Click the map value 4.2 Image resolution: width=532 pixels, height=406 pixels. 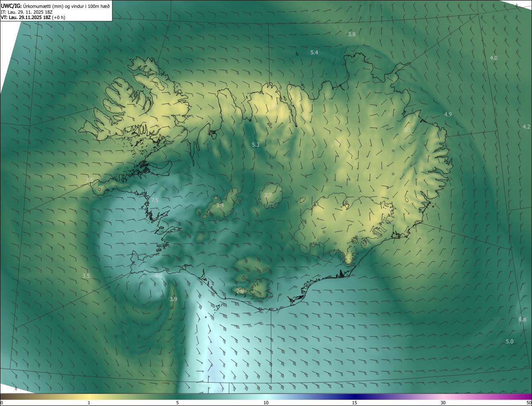pyautogui.click(x=526, y=127)
